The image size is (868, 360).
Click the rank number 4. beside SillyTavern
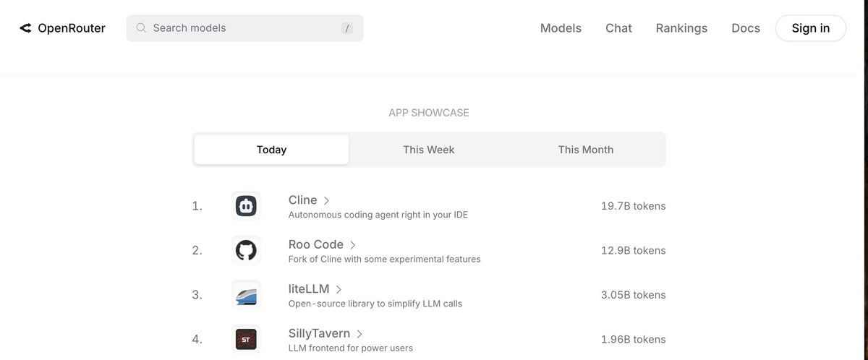[197, 339]
